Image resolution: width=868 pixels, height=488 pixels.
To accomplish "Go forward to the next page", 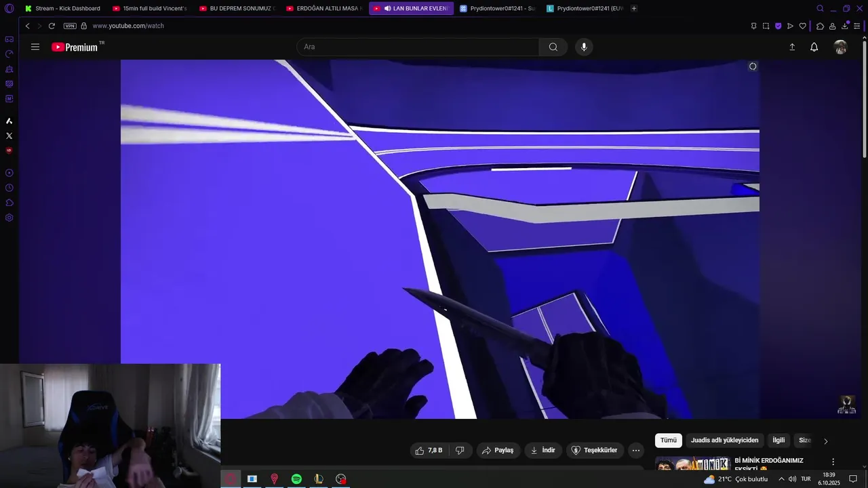I will click(39, 26).
